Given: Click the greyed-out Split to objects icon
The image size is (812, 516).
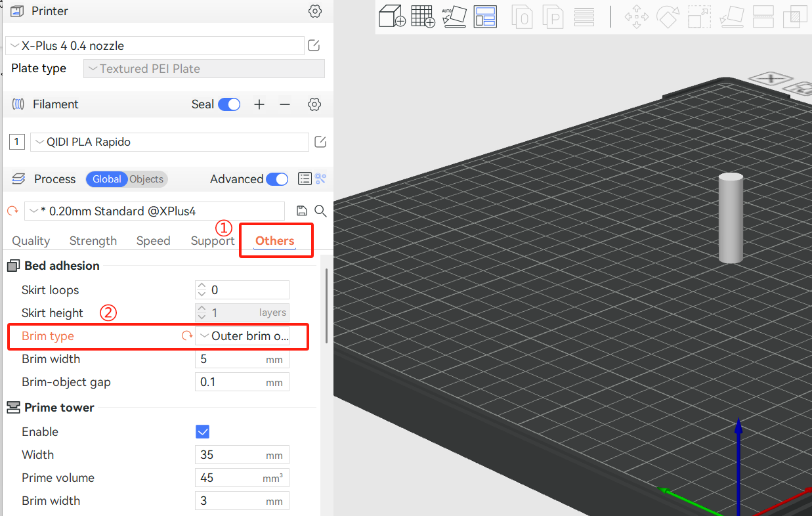Looking at the screenshot, I should 523,16.
